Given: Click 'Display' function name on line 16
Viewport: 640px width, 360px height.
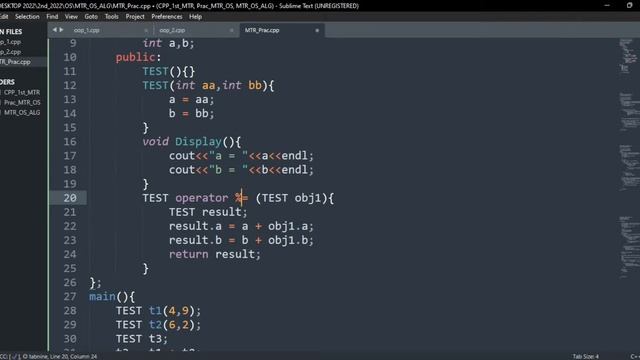Looking at the screenshot, I should click(198, 142).
